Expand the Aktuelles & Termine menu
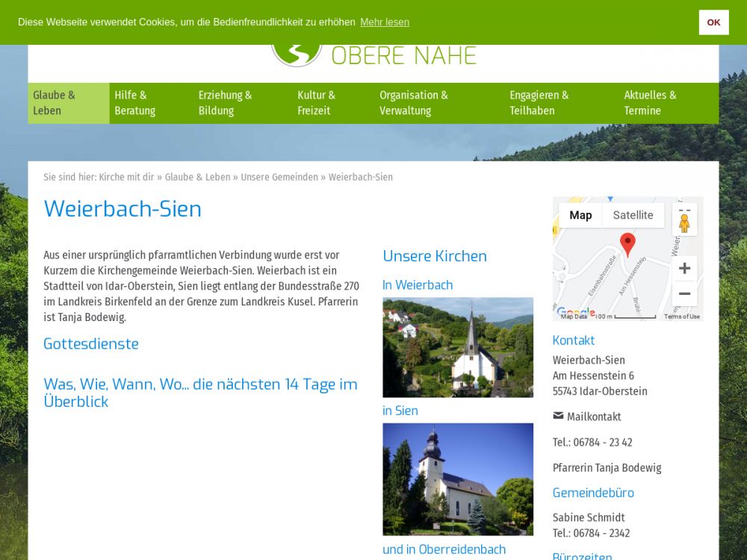Image resolution: width=747 pixels, height=560 pixels. click(650, 103)
